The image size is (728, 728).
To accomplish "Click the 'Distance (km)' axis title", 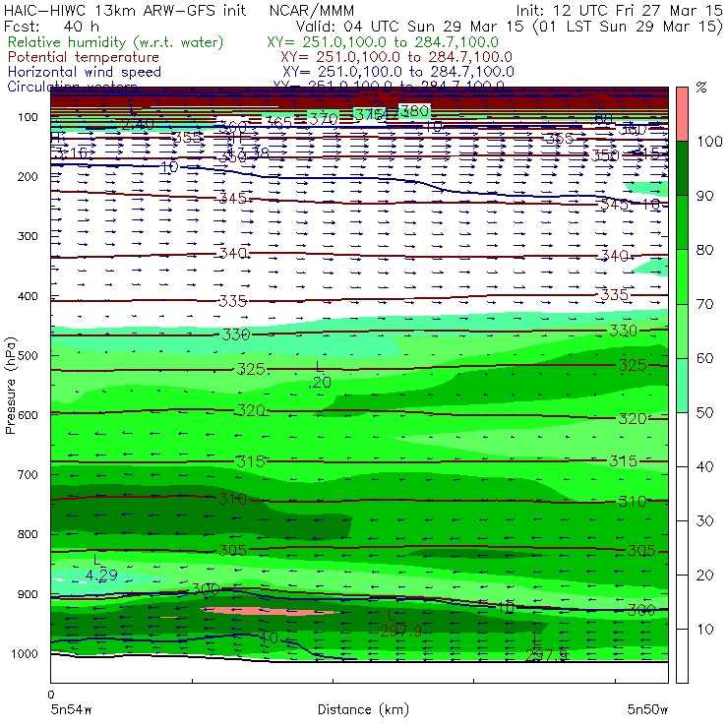I will tap(363, 709).
